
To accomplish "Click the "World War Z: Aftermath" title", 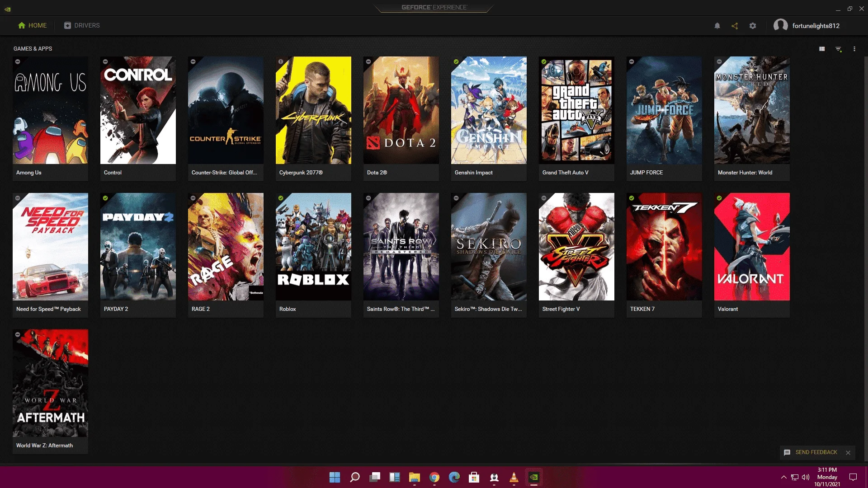I will point(44,446).
